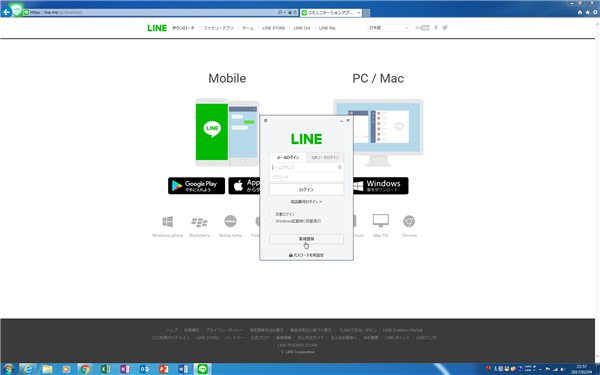Launch Excel from the taskbar
The width and height of the screenshot is (600, 375).
click(x=105, y=369)
